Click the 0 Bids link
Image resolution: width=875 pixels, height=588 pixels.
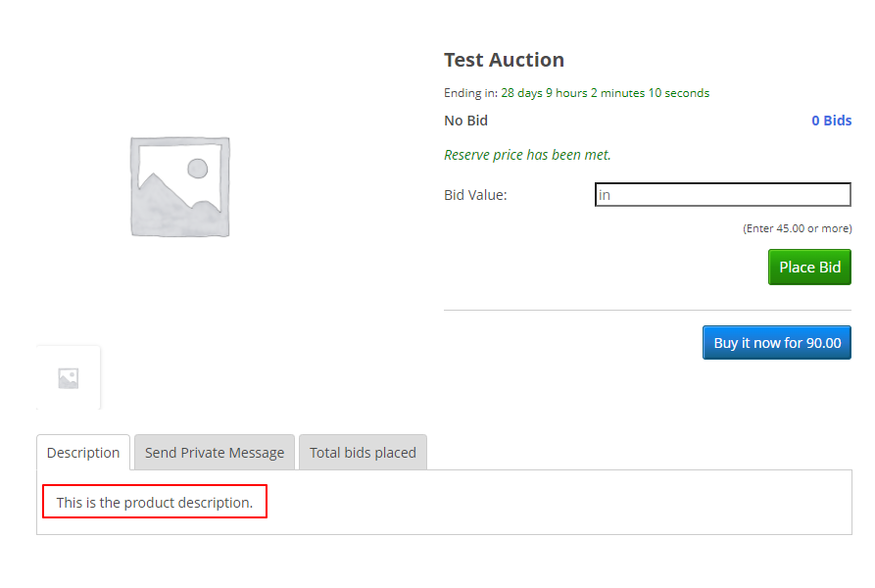coord(831,121)
